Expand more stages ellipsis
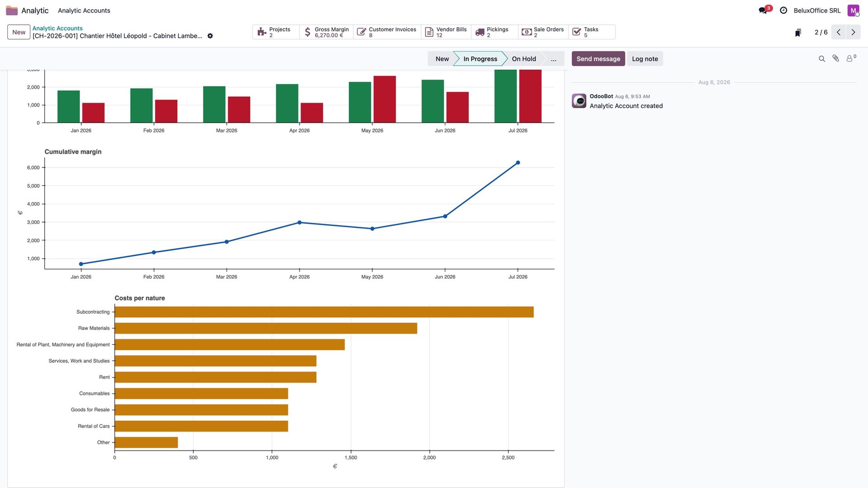Screen dimensions: 868x488 click(x=553, y=59)
